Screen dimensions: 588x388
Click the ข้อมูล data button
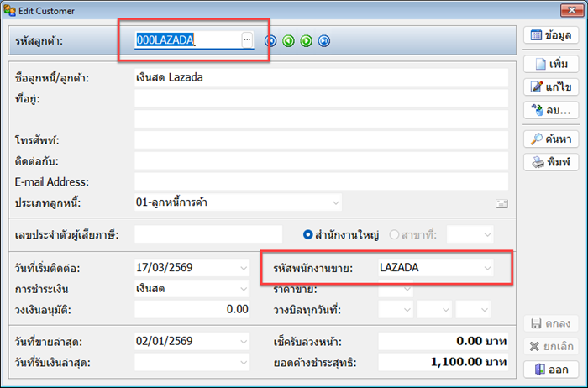(552, 35)
